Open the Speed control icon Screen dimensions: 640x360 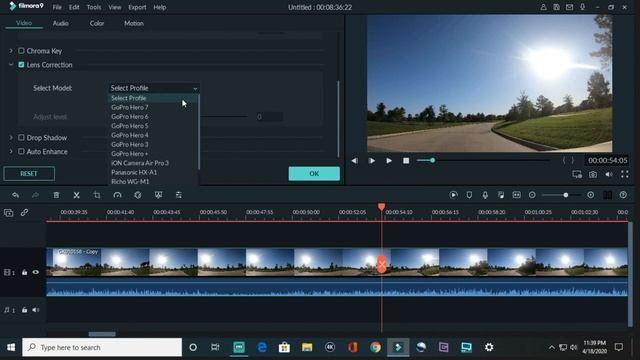click(x=118, y=195)
